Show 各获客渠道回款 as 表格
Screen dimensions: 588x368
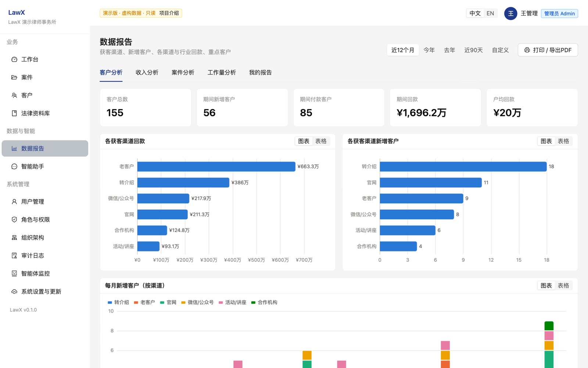tap(321, 141)
